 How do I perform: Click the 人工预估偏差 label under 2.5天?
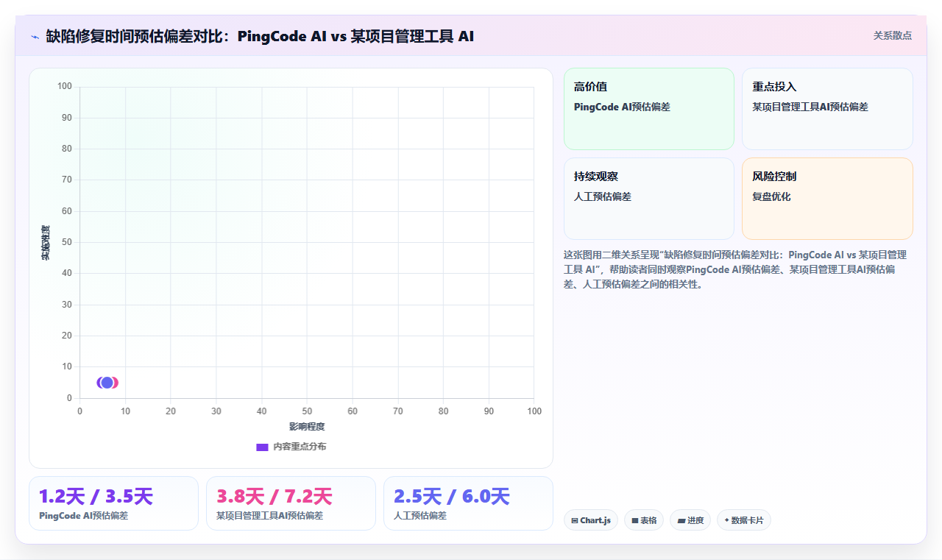420,516
